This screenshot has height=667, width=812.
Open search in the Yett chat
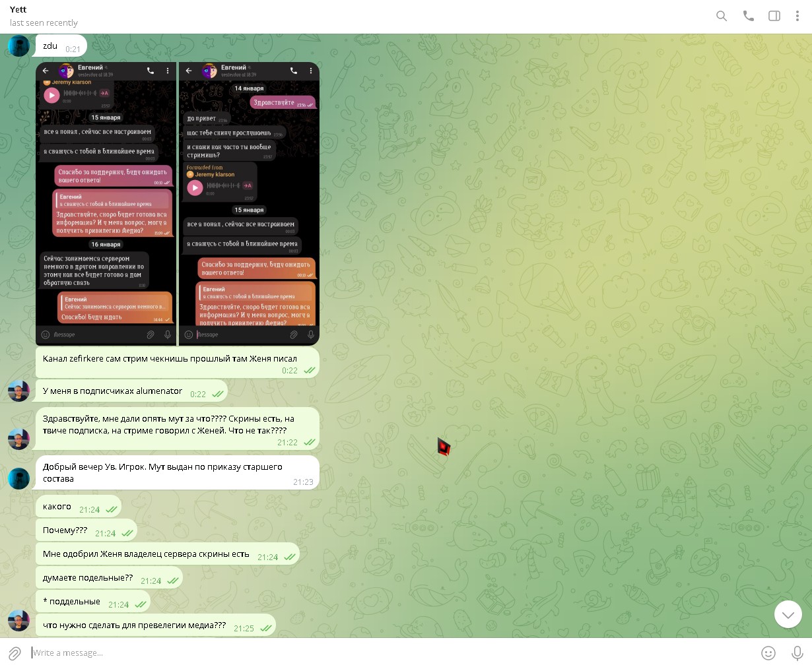point(722,16)
